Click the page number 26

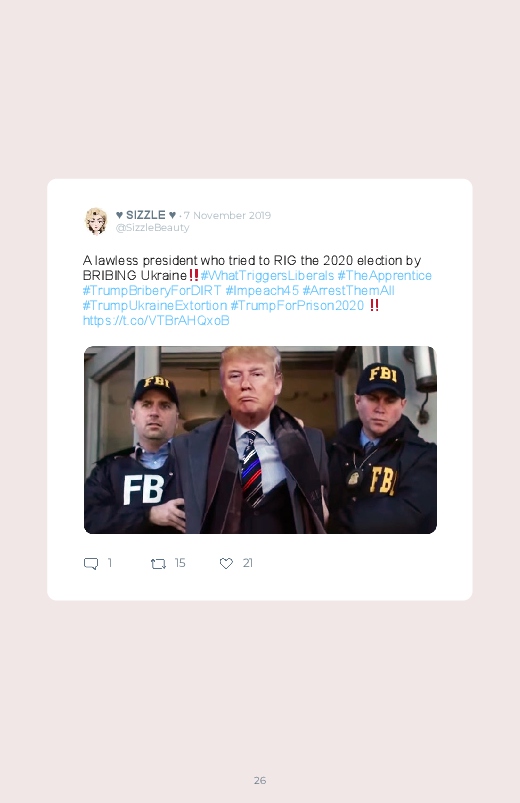[x=260, y=780]
